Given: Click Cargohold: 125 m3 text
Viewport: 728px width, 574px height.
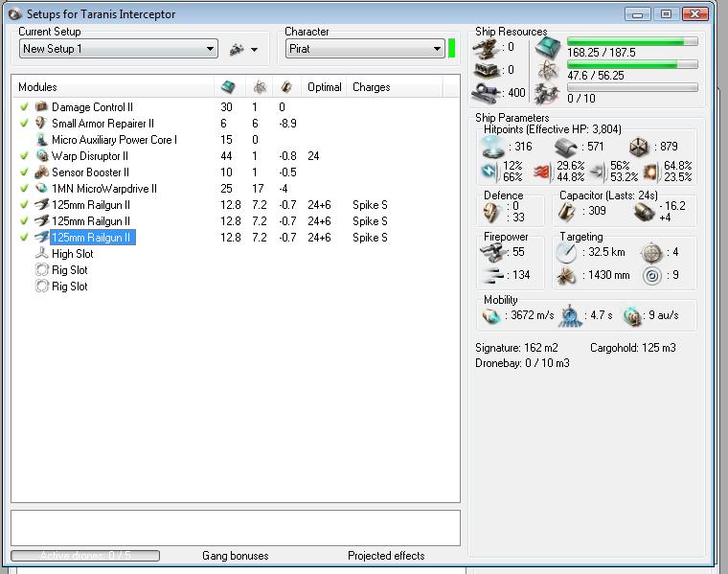Looking at the screenshot, I should pos(633,348).
